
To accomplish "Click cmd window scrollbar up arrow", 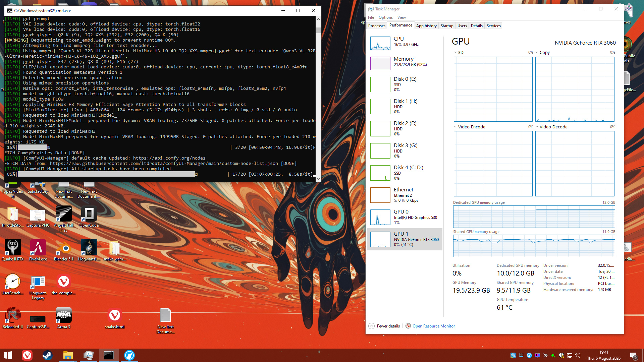I will click(318, 19).
